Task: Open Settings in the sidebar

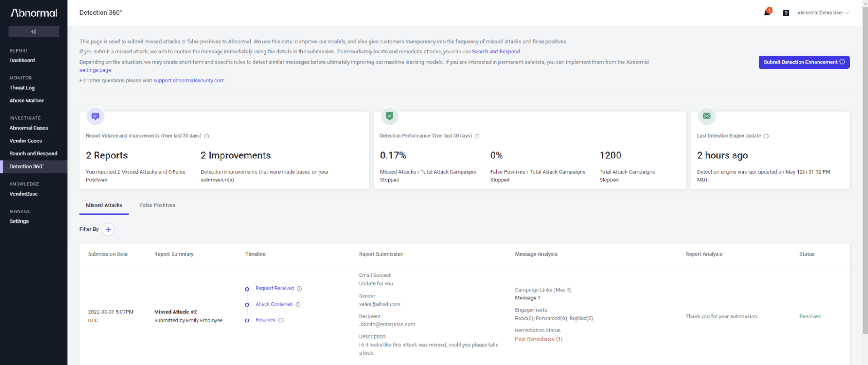Action: [19, 221]
